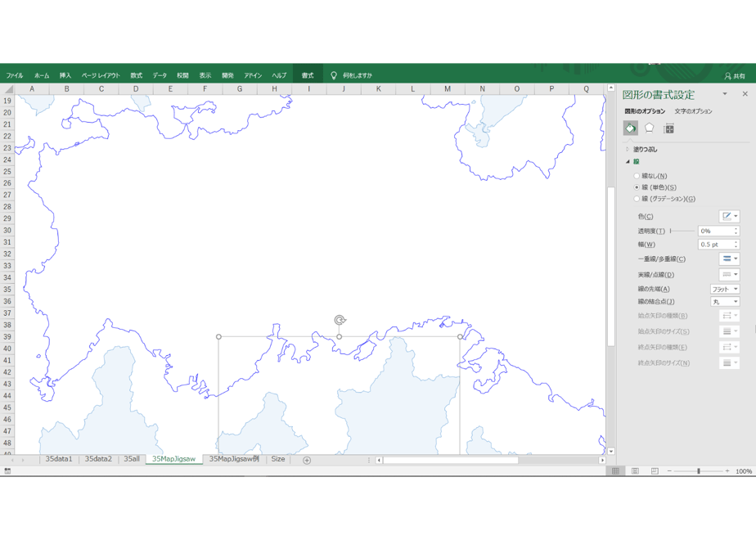Click the lightbulb 何をしますか search
Screen dimensions: 756x540
(x=351, y=75)
